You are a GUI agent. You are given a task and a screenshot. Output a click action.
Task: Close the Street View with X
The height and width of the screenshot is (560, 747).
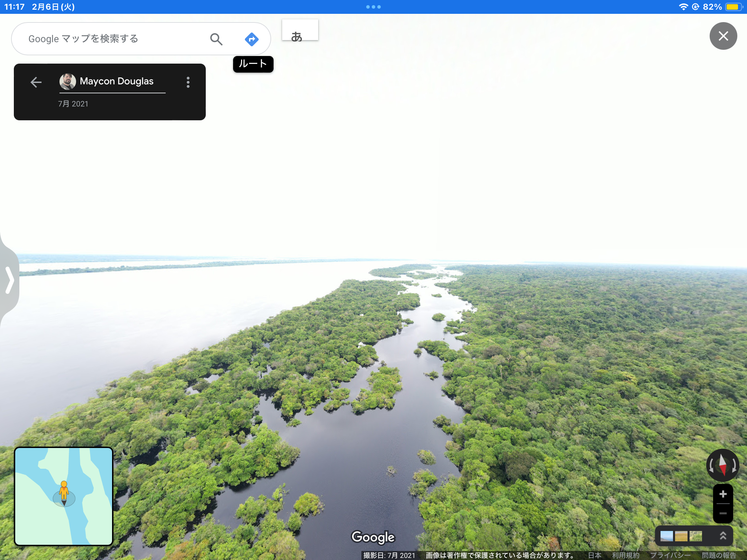click(x=723, y=36)
